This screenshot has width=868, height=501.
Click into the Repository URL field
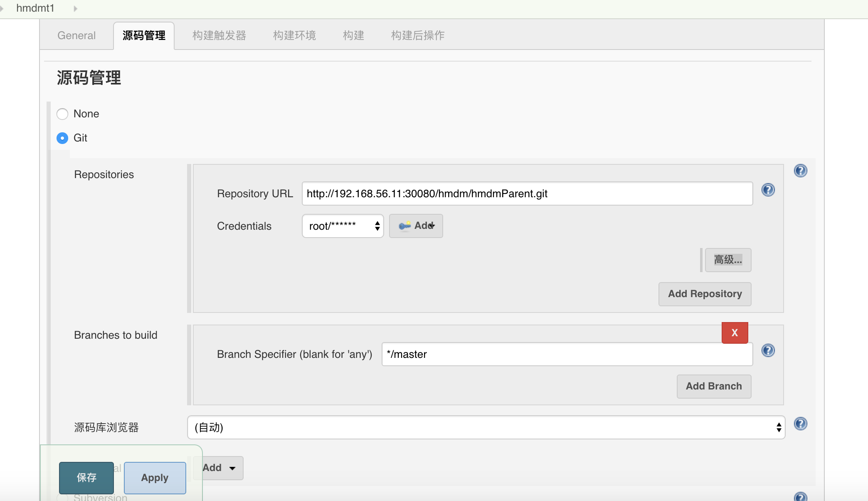point(527,193)
